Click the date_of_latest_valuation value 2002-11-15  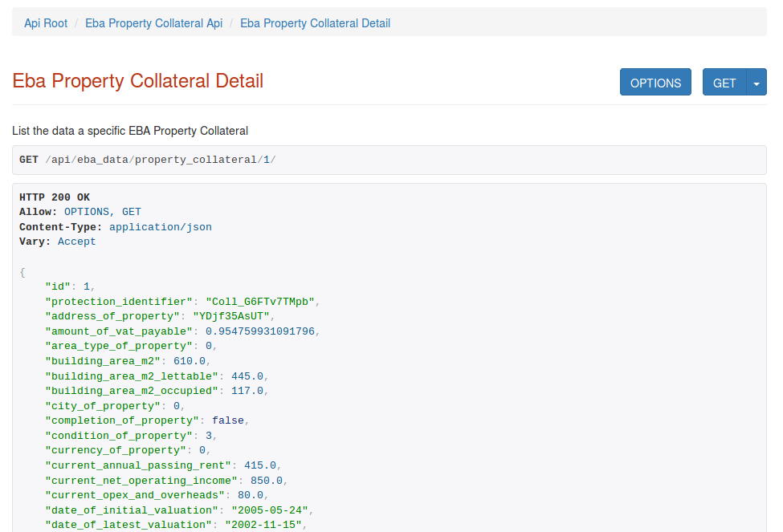263,525
